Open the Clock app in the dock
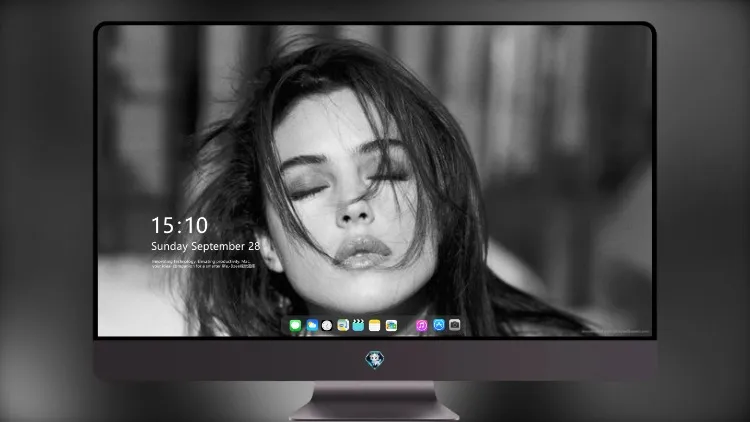The width and height of the screenshot is (750, 422). [x=327, y=326]
